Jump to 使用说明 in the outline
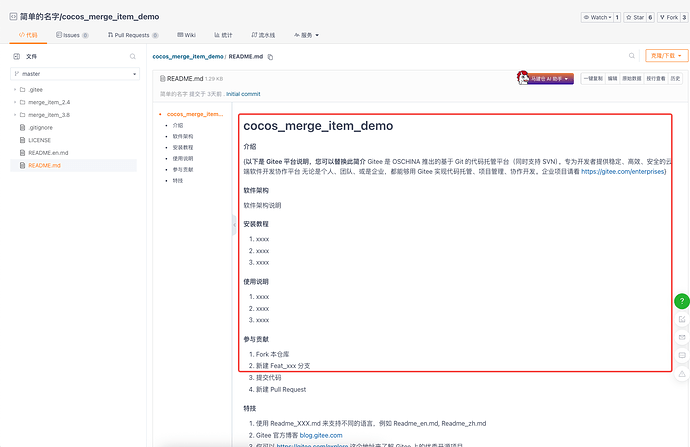The image size is (690, 447). pos(183,158)
